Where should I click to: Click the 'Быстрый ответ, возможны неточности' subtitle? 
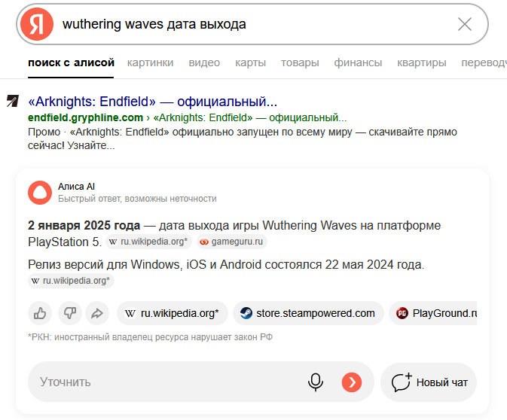(x=137, y=199)
